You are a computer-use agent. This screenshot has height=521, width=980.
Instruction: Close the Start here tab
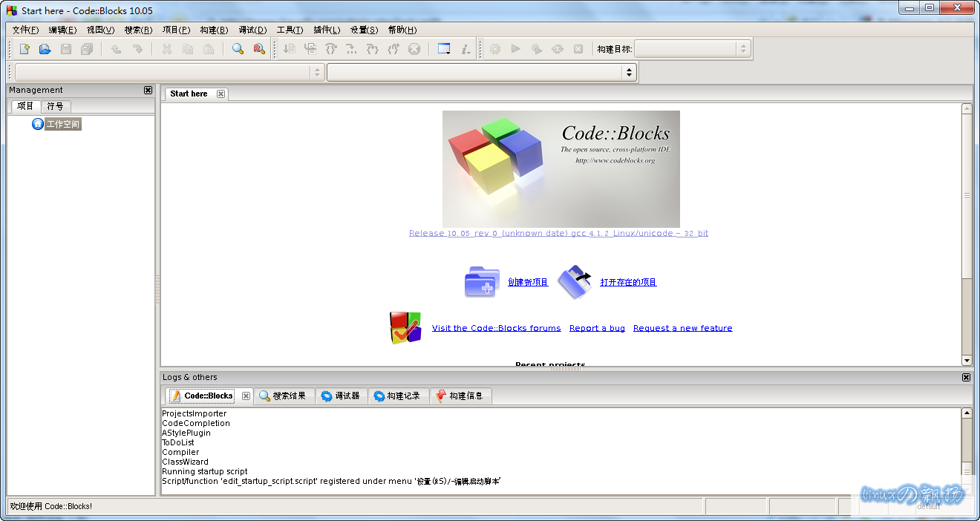(221, 94)
